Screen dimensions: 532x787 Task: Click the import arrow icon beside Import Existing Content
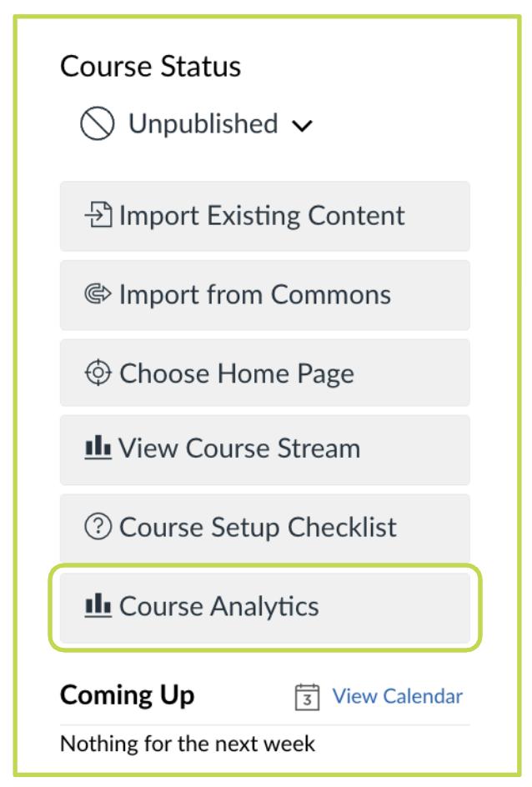point(102,216)
